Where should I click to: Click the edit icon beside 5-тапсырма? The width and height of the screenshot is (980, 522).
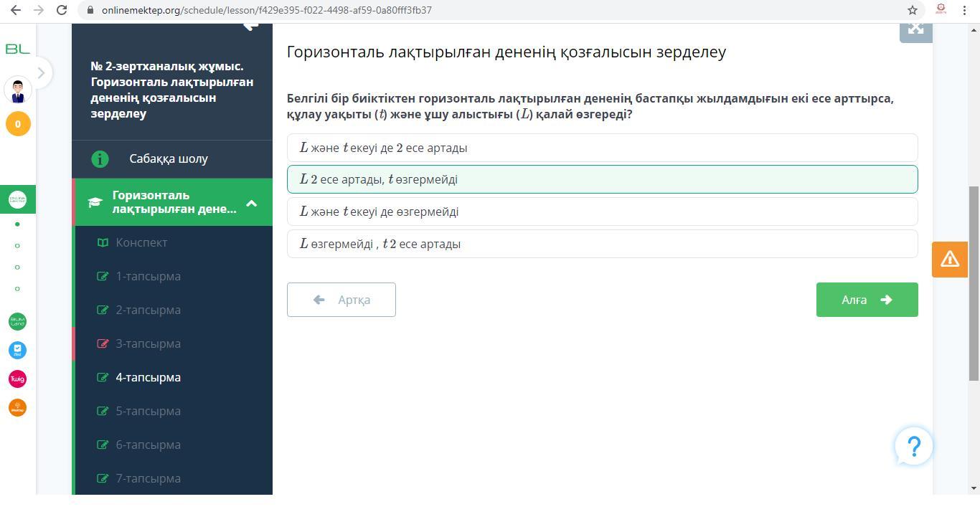click(103, 411)
